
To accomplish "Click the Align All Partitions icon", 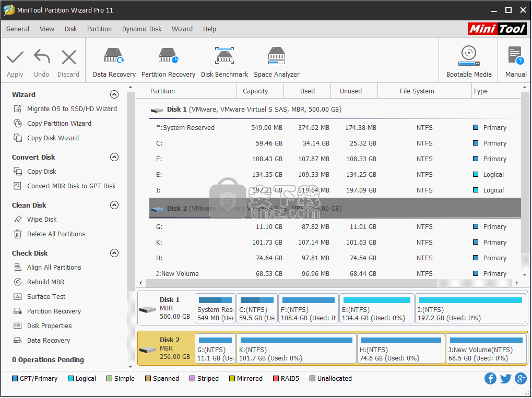I will (18, 268).
